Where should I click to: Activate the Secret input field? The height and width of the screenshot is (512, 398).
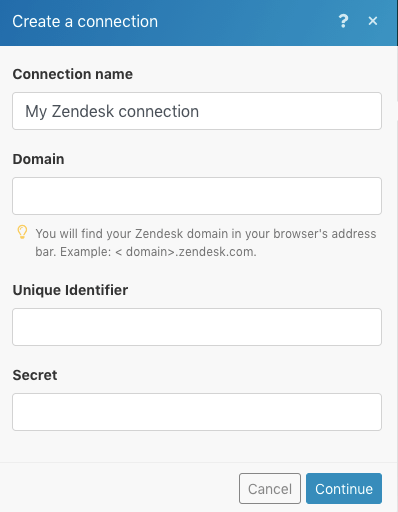(197, 412)
